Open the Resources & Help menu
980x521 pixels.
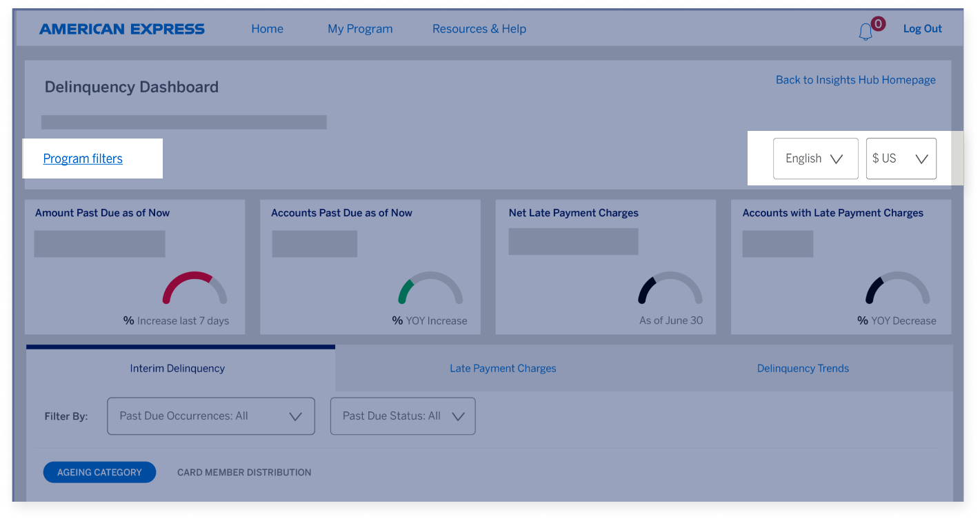coord(479,28)
